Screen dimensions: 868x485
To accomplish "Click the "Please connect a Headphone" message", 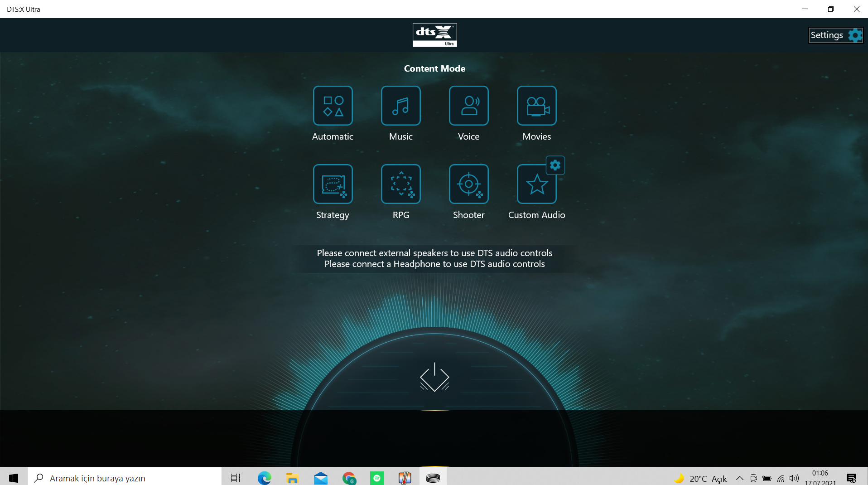I will click(x=435, y=264).
